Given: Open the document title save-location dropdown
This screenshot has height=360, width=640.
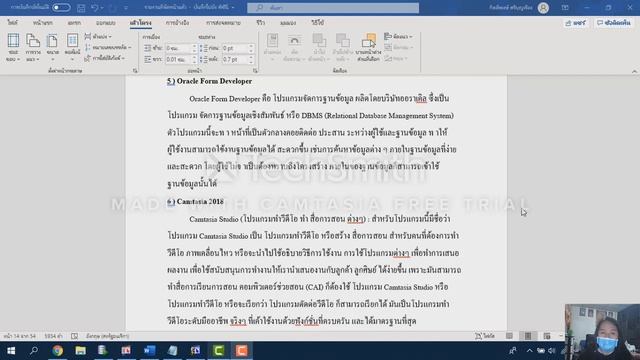Looking at the screenshot, I should (233, 7).
